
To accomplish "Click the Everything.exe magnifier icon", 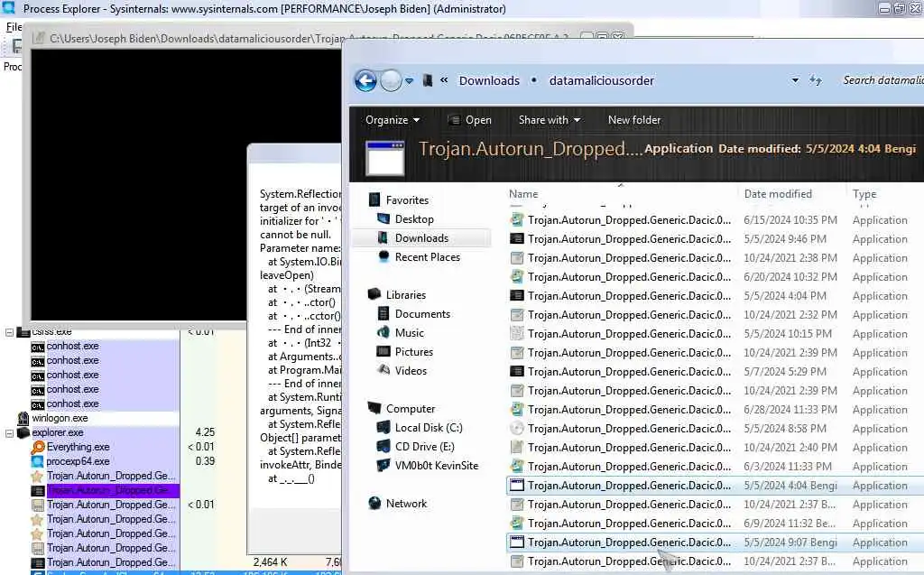I will tap(38, 447).
